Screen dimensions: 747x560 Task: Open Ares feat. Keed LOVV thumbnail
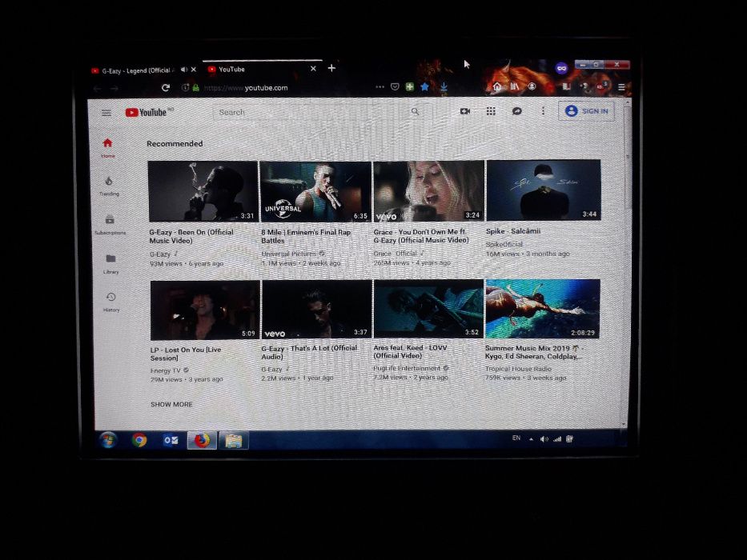point(429,309)
